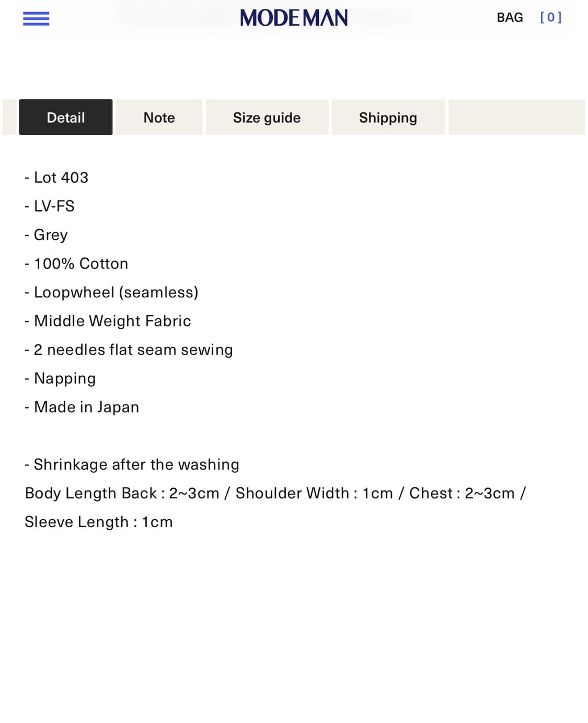This screenshot has height=723, width=588.
Task: Click the narrow tab stub left of Detail
Action: 10,118
